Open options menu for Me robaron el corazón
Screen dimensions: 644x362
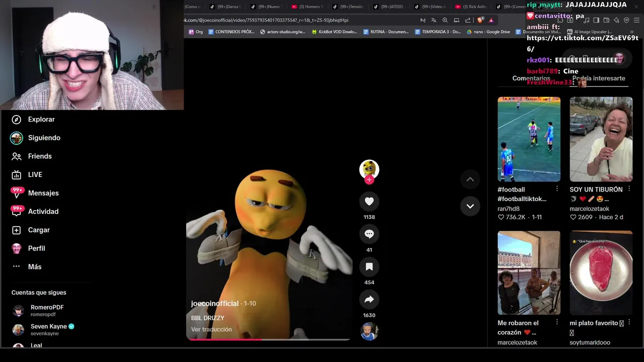click(557, 322)
